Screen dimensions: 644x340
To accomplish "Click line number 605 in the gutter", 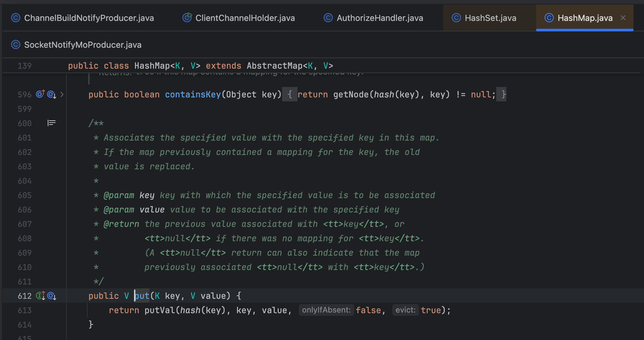I will pos(25,195).
